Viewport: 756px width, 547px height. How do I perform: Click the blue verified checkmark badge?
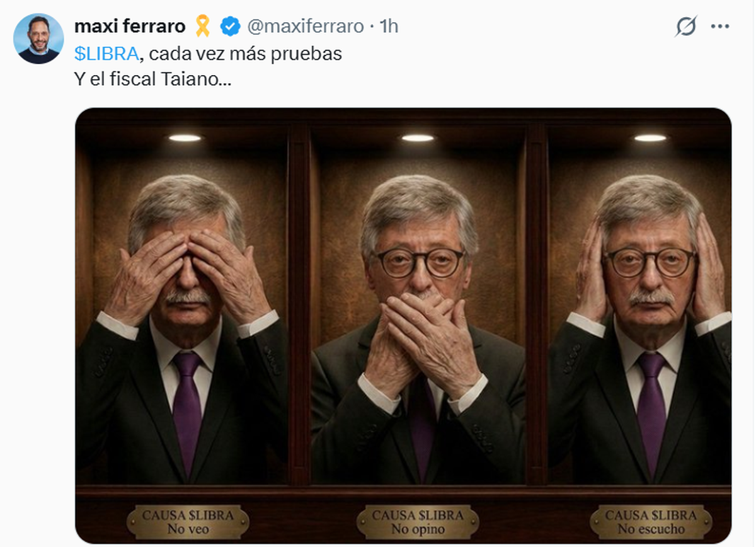pyautogui.click(x=229, y=26)
